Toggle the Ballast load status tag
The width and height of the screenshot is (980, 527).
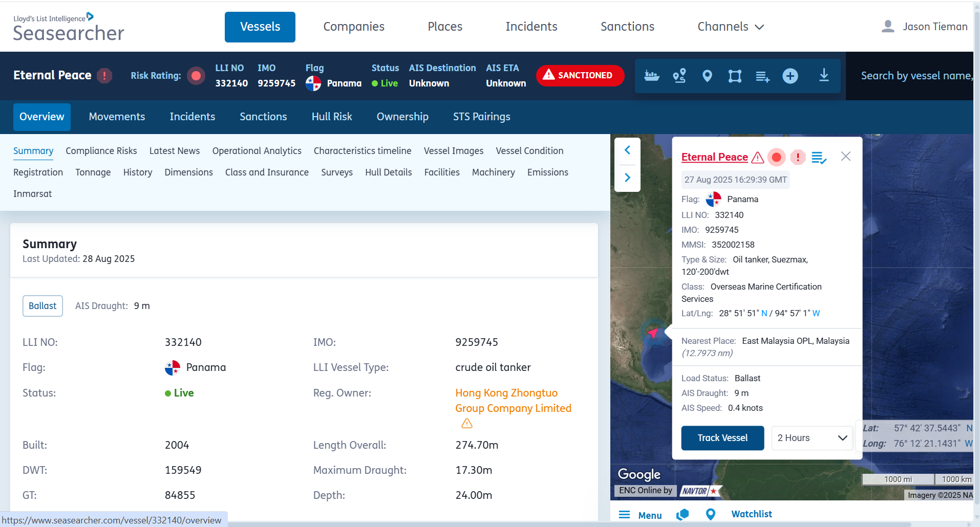42,306
